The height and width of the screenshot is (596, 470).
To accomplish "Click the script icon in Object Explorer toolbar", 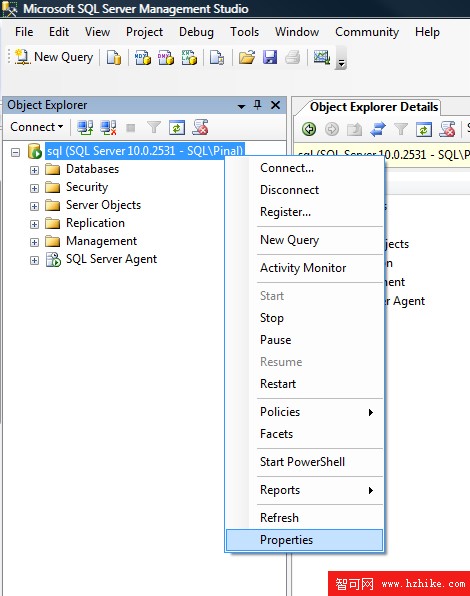I will click(200, 128).
